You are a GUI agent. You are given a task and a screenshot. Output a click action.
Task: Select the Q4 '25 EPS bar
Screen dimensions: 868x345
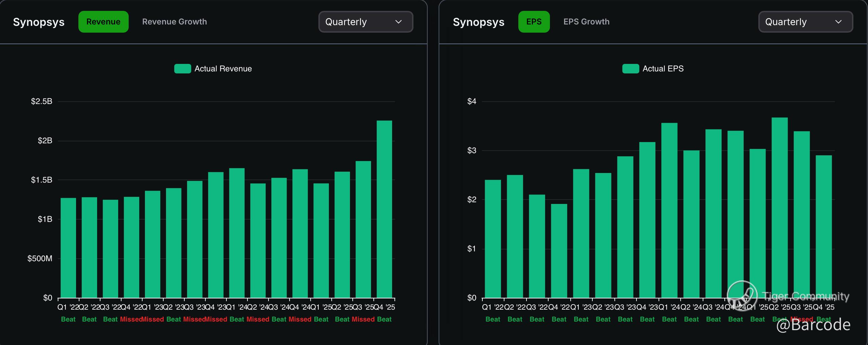pyautogui.click(x=824, y=227)
